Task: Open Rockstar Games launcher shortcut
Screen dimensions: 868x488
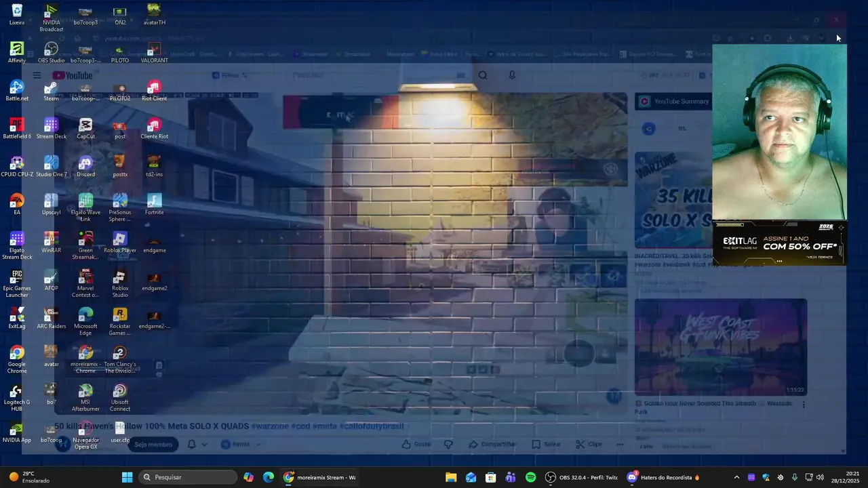Action: (120, 321)
